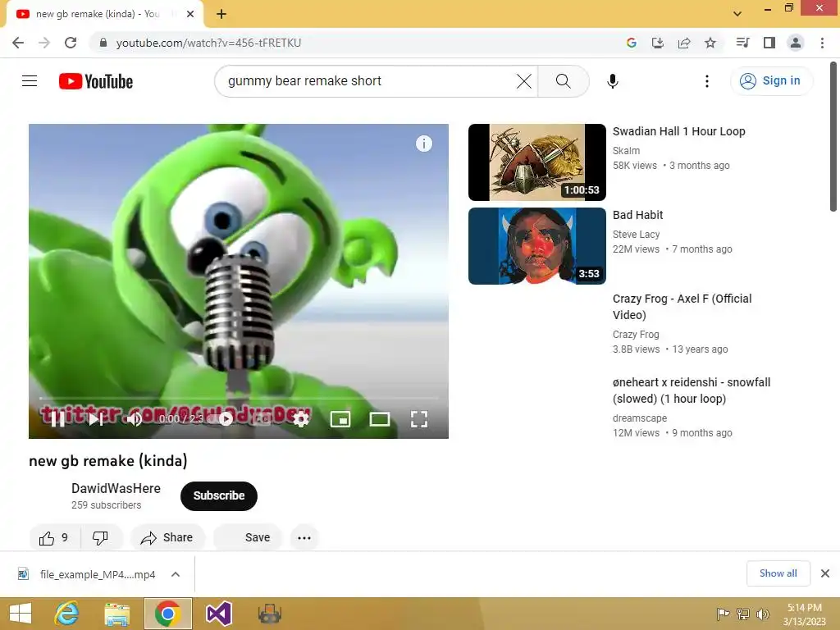Image resolution: width=840 pixels, height=630 pixels.
Task: Open Chrome profile avatar
Action: [x=796, y=43]
